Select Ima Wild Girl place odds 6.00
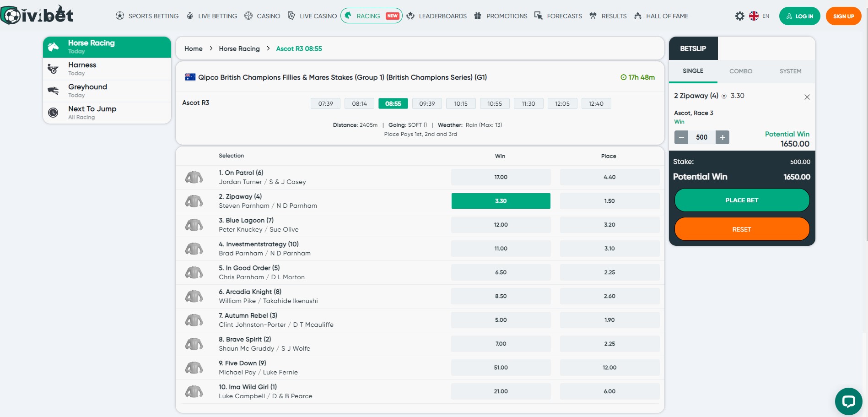Viewport: 868px width, 417px height. click(609, 391)
